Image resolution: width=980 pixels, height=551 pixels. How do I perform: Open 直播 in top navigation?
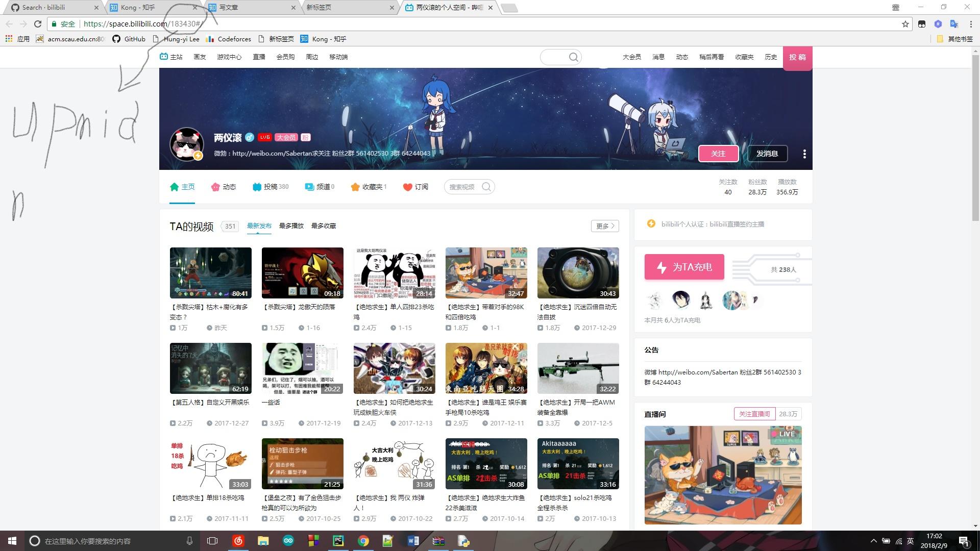(259, 57)
